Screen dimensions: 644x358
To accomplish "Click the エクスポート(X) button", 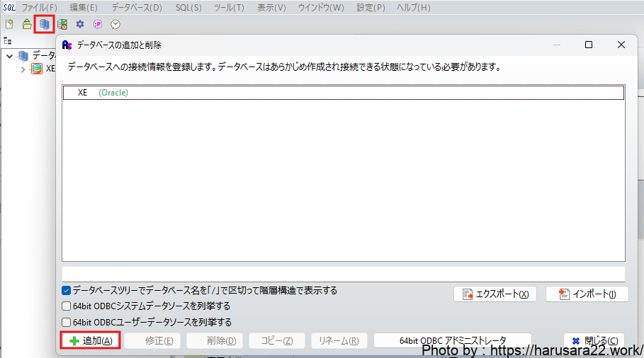I will (495, 294).
